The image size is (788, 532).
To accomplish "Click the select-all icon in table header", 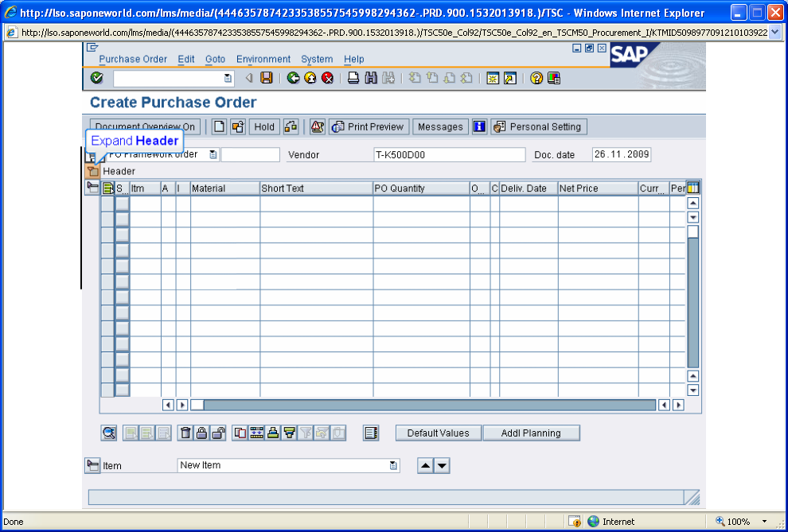I will point(108,188).
